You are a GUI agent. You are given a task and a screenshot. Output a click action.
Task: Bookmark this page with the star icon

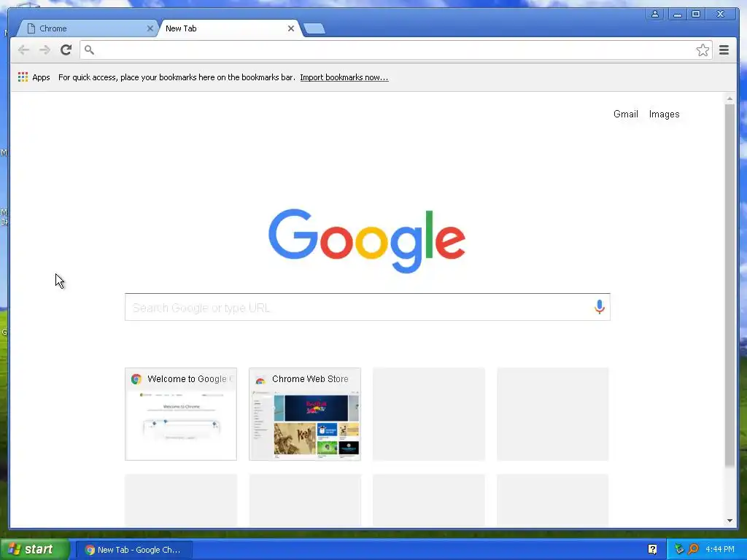point(703,50)
